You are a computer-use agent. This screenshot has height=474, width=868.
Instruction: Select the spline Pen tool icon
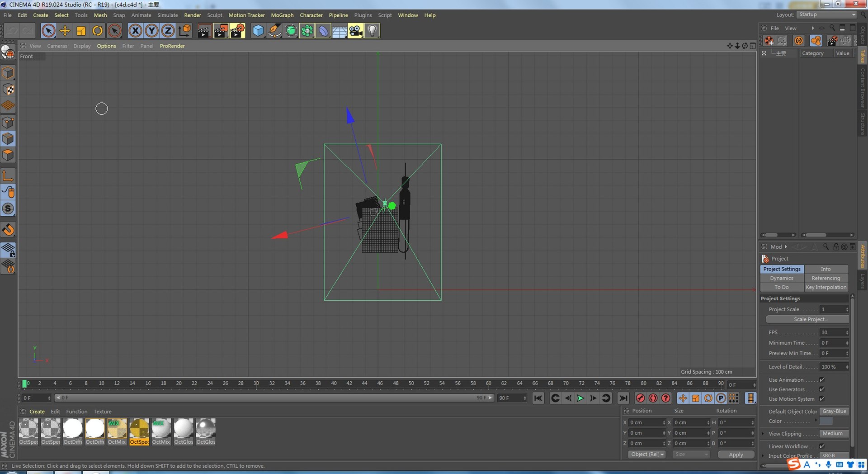(274, 31)
